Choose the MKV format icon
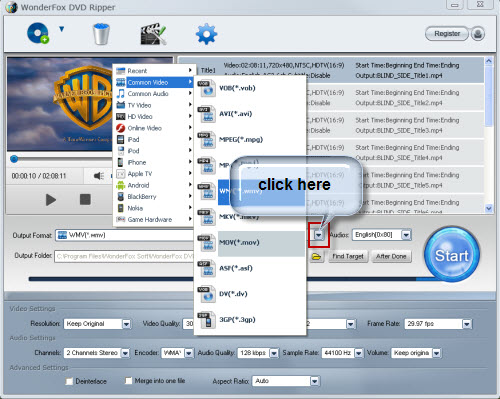Image resolution: width=500 pixels, height=399 pixels. 207,217
